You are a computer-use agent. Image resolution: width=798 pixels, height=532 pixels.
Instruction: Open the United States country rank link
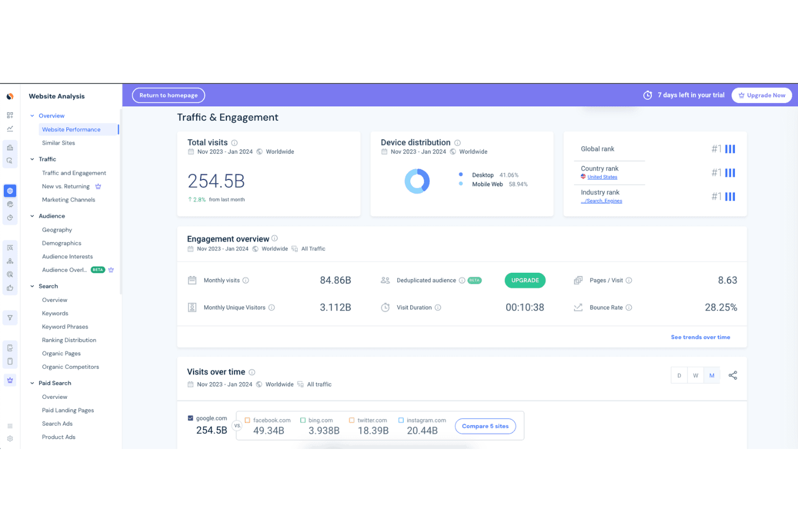(x=602, y=177)
